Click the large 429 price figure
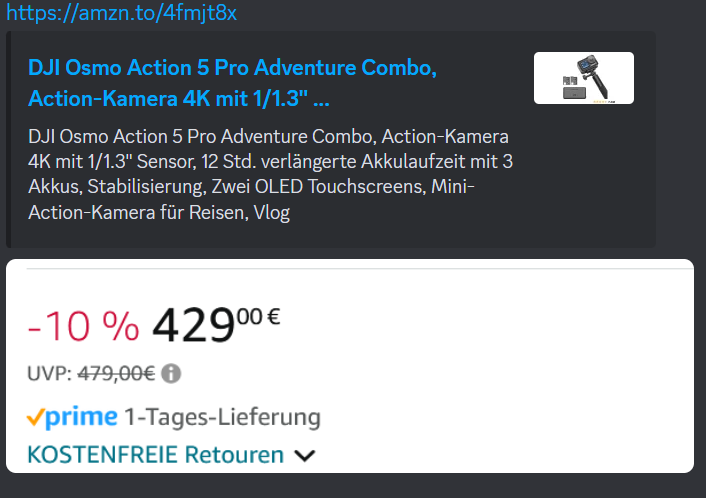 tap(194, 325)
